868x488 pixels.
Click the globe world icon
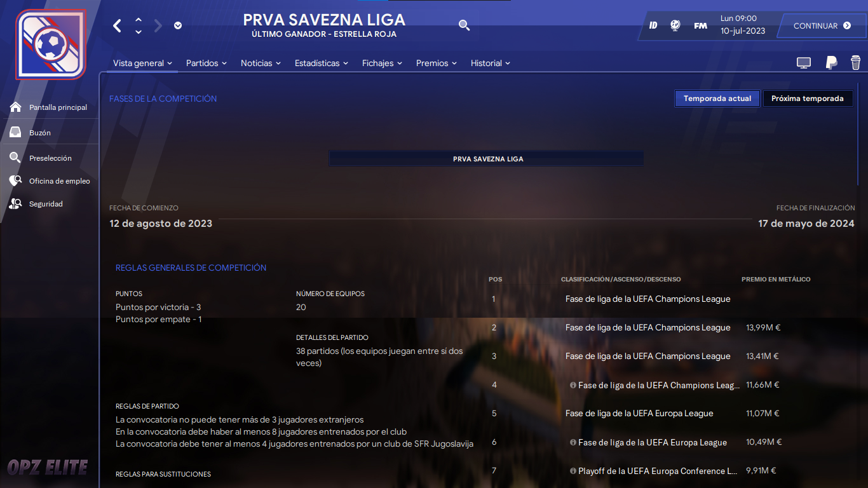click(675, 26)
